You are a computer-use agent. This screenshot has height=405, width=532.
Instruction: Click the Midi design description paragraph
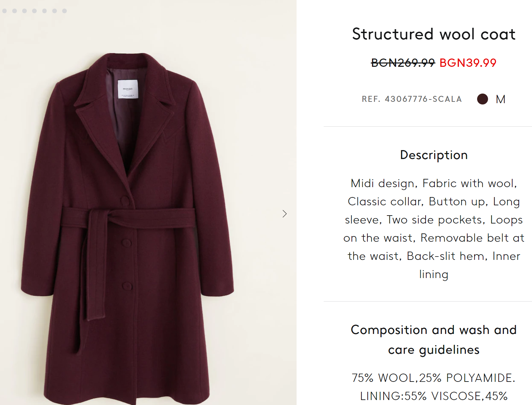(x=433, y=229)
